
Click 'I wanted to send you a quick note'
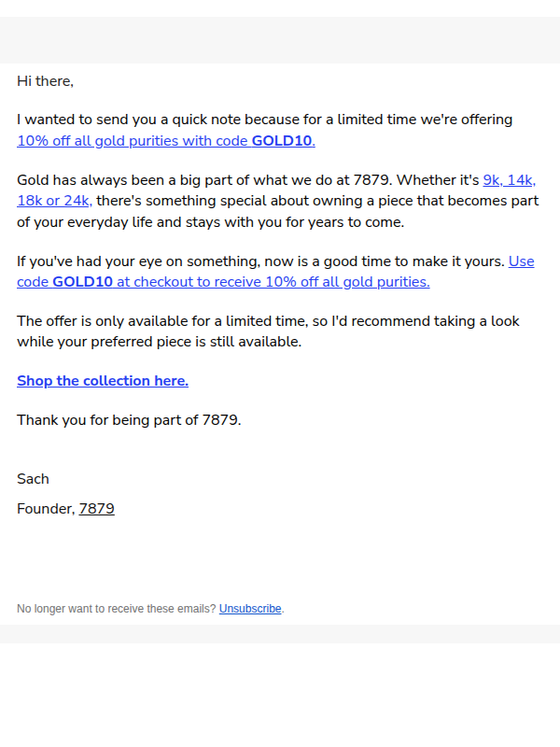(129, 120)
